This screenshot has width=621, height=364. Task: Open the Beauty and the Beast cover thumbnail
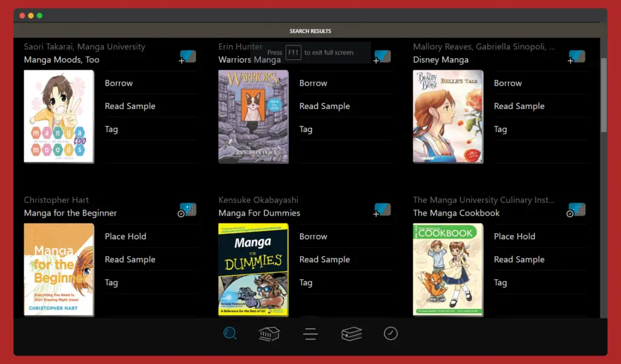click(x=448, y=116)
